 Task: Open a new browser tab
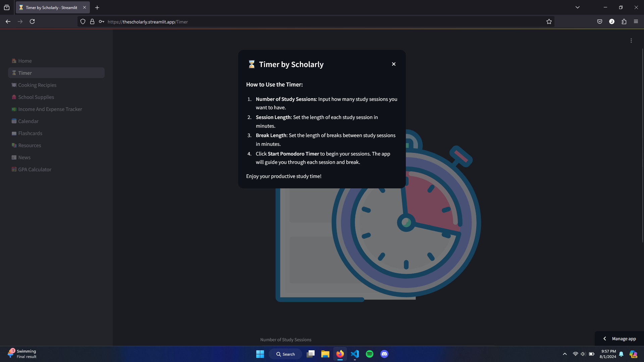(x=97, y=7)
